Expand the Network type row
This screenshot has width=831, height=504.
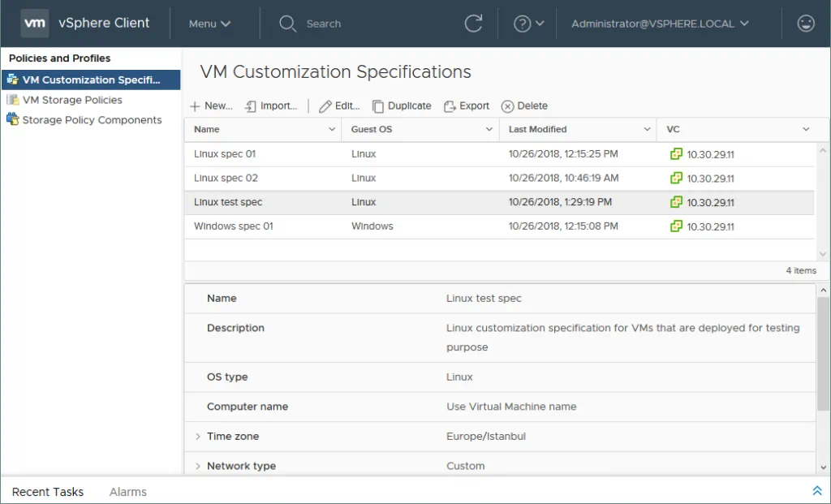197,466
